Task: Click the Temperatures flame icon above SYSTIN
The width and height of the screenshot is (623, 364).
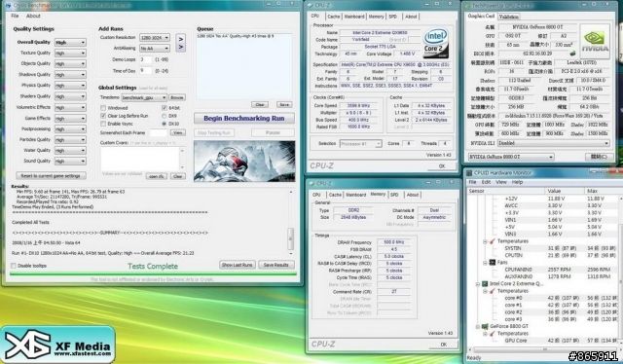Action: (492, 241)
